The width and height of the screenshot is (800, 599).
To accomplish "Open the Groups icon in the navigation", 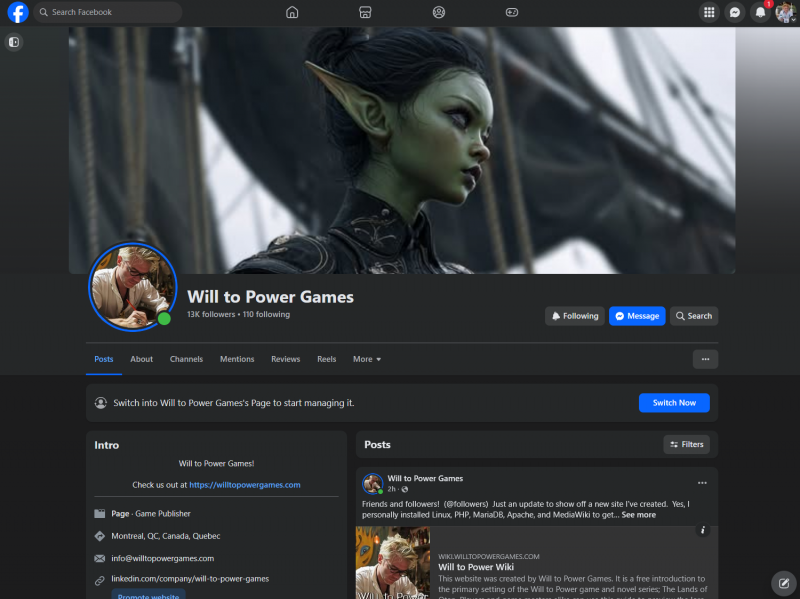I will [x=438, y=12].
